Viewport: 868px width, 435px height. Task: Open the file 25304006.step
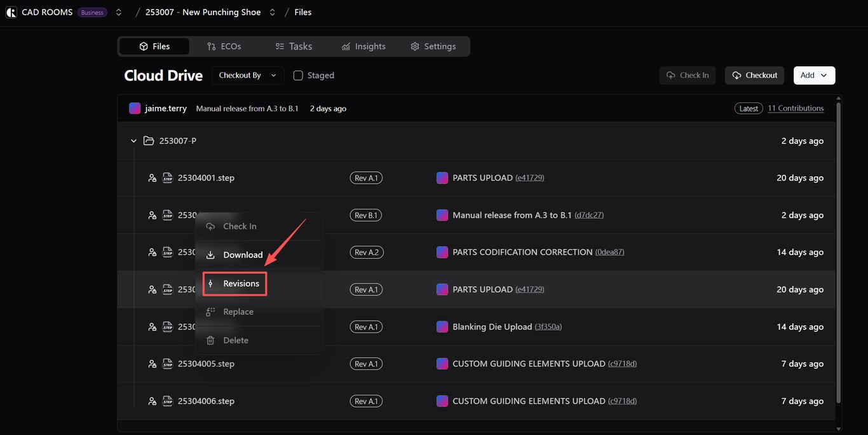pos(206,401)
